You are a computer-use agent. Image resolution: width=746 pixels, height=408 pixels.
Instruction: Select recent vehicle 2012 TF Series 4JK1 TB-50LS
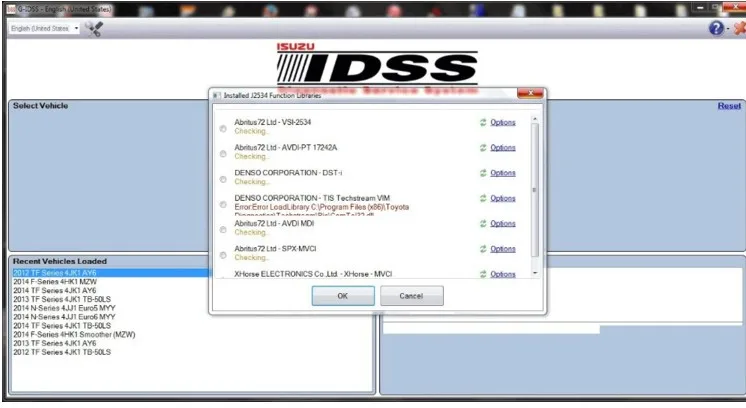(x=62, y=352)
